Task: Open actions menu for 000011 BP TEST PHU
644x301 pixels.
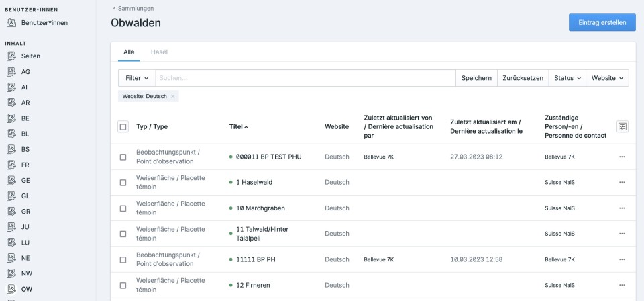Action: [622, 157]
